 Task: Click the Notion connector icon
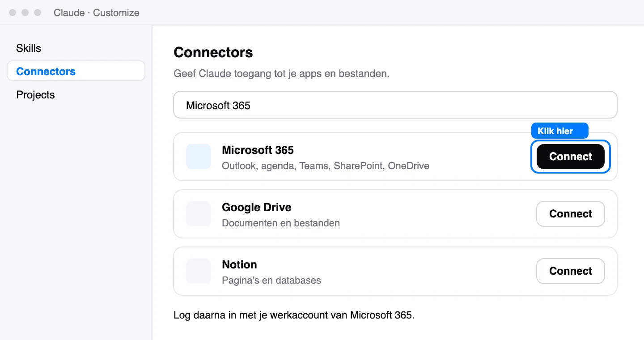coord(199,271)
